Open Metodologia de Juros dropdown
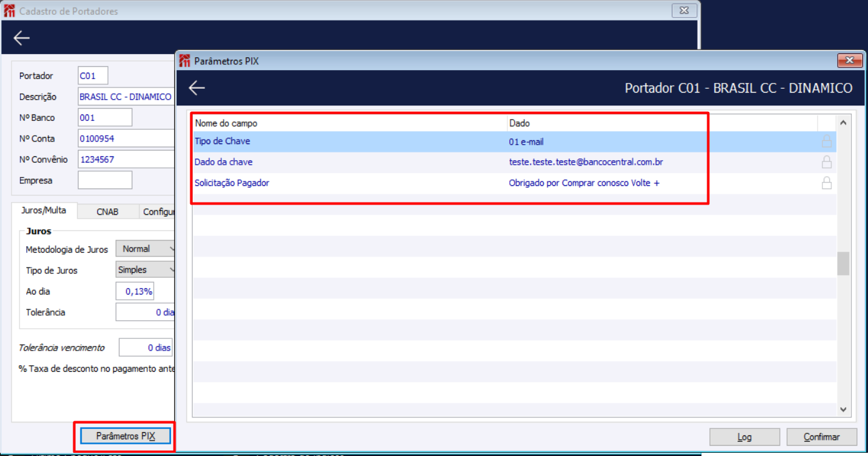The image size is (868, 456). point(146,249)
